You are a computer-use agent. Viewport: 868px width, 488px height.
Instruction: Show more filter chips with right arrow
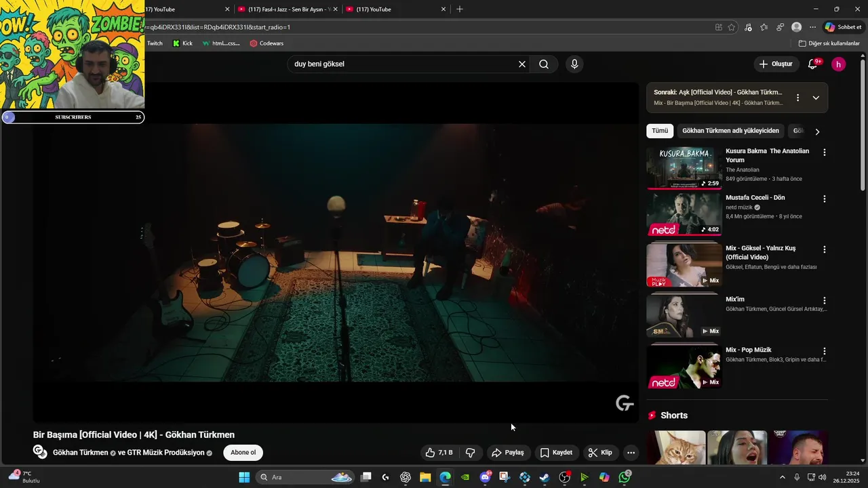click(817, 131)
